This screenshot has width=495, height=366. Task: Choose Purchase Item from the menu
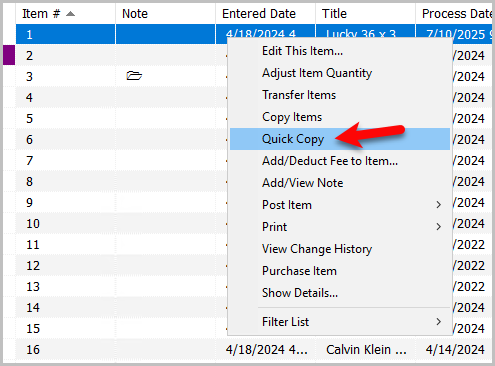click(x=340, y=271)
